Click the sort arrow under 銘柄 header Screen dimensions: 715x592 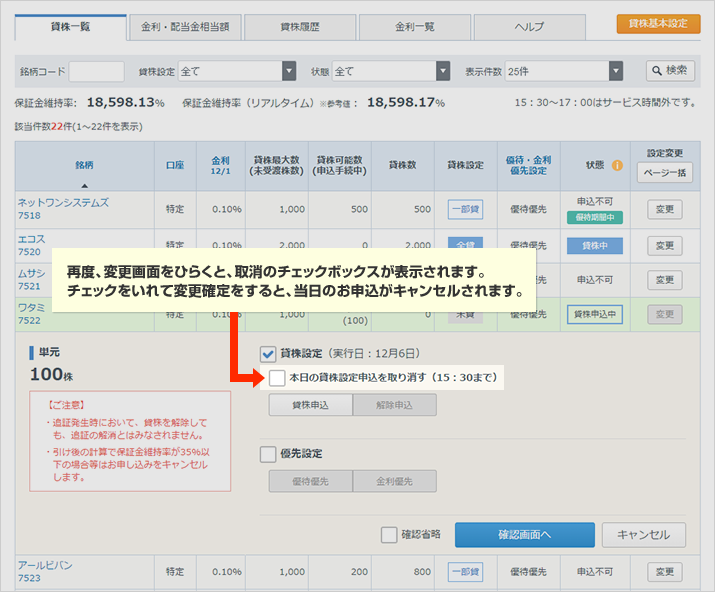(x=84, y=185)
